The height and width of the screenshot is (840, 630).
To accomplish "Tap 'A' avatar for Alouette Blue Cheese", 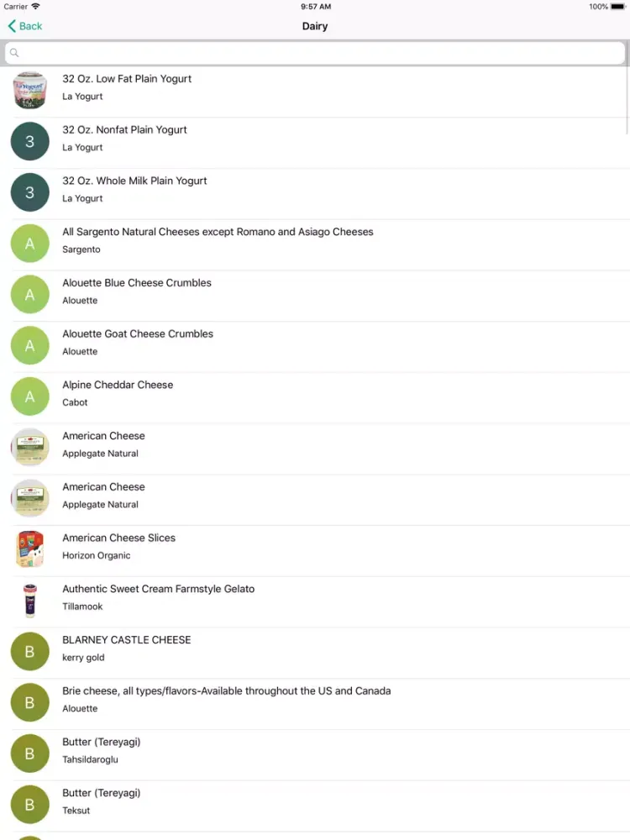I will 30,295.
